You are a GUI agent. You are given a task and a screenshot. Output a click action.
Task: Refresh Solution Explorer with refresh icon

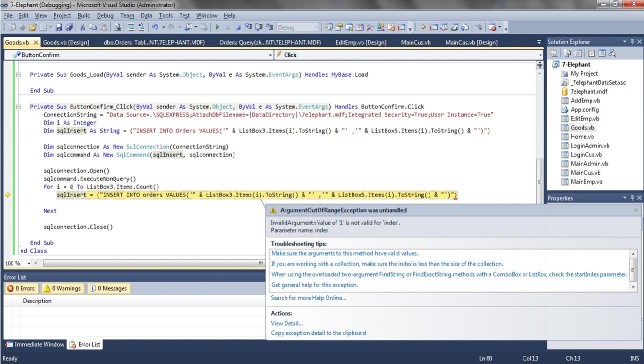(577, 53)
